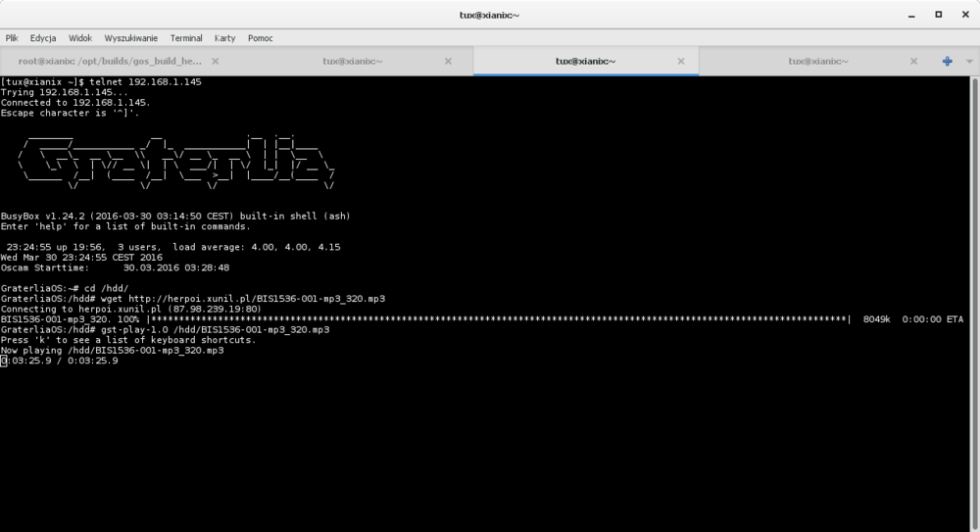Close the root@xianix /opt/builds tab

tap(216, 61)
